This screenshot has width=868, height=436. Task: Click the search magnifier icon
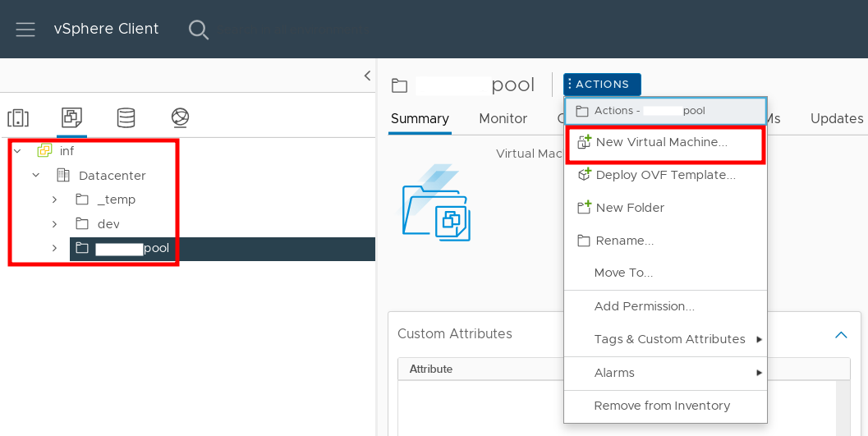198,30
